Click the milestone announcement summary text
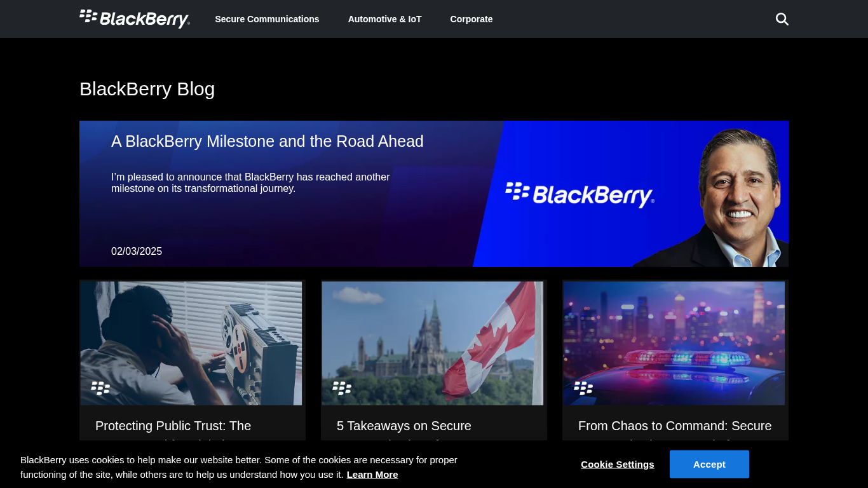868x488 pixels. pyautogui.click(x=250, y=182)
